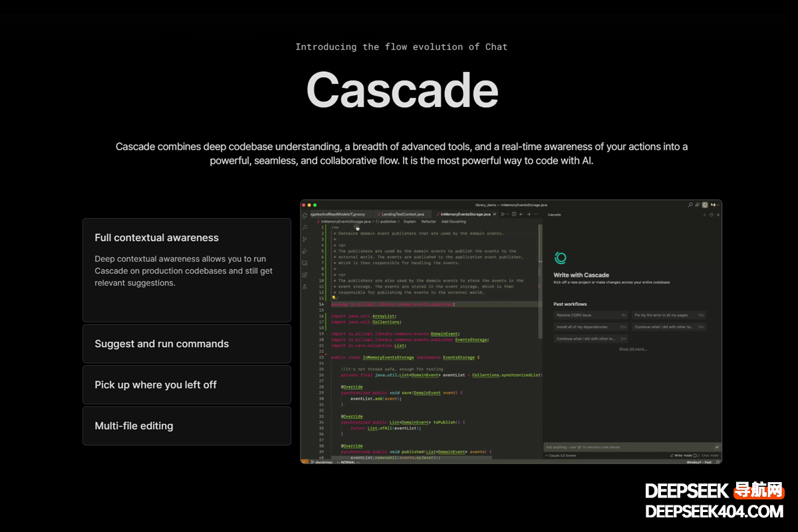This screenshot has height=532, width=798.
Task: Open the Search icon in IDE sidebar
Action: (305, 227)
